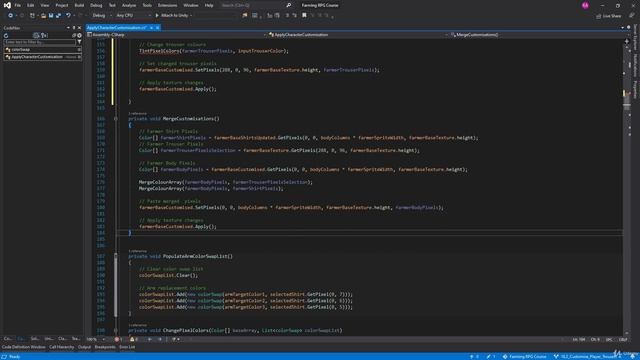Open the Test menu
640x360 pixels.
coord(112,5)
